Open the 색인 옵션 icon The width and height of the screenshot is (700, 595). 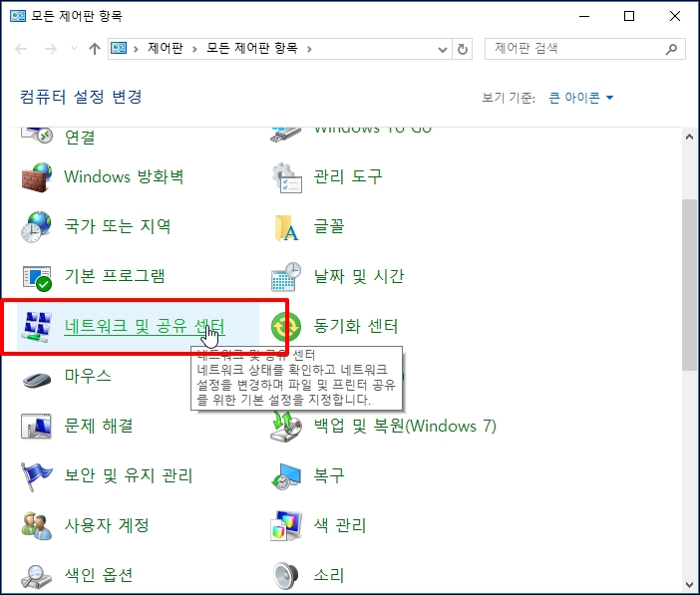[37, 576]
